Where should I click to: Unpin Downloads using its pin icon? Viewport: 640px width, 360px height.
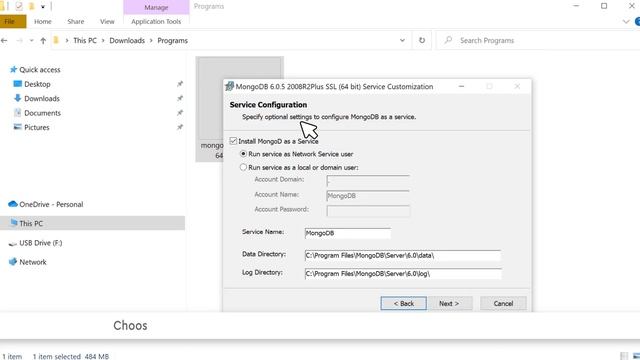coord(179,98)
